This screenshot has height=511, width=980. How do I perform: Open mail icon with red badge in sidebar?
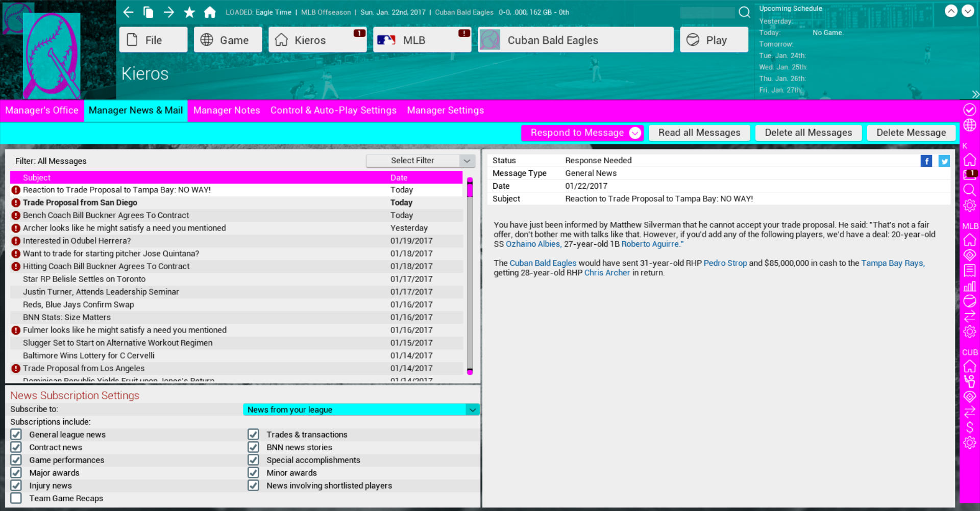(x=970, y=174)
